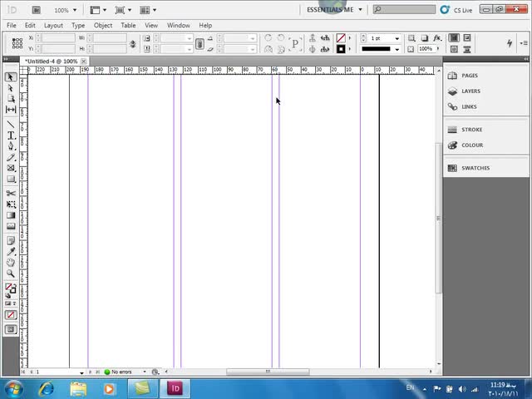Open the preflight No errors menu arrow
532x399 pixels.
coord(145,372)
